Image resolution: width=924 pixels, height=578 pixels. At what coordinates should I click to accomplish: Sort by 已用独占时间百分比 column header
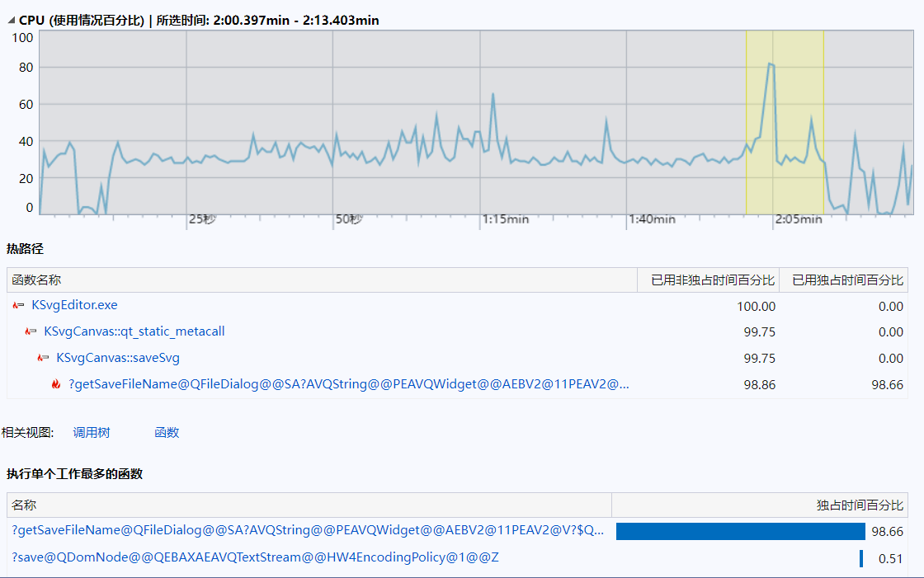point(843,280)
